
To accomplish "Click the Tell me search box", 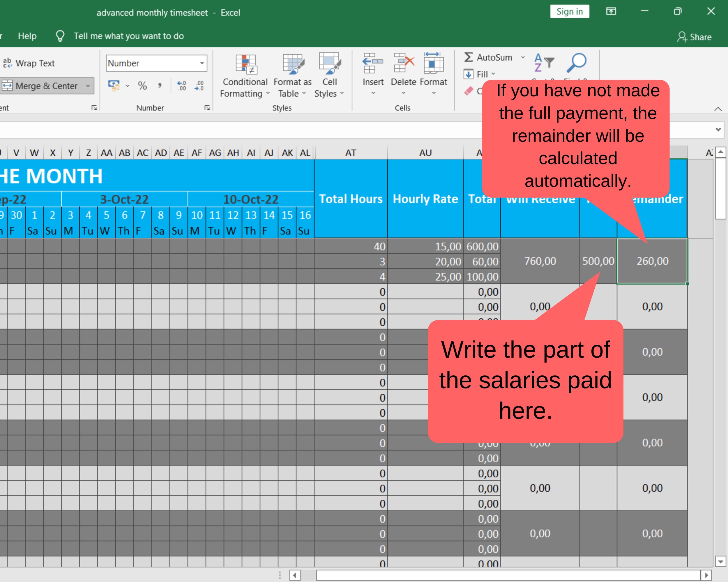I will (129, 36).
